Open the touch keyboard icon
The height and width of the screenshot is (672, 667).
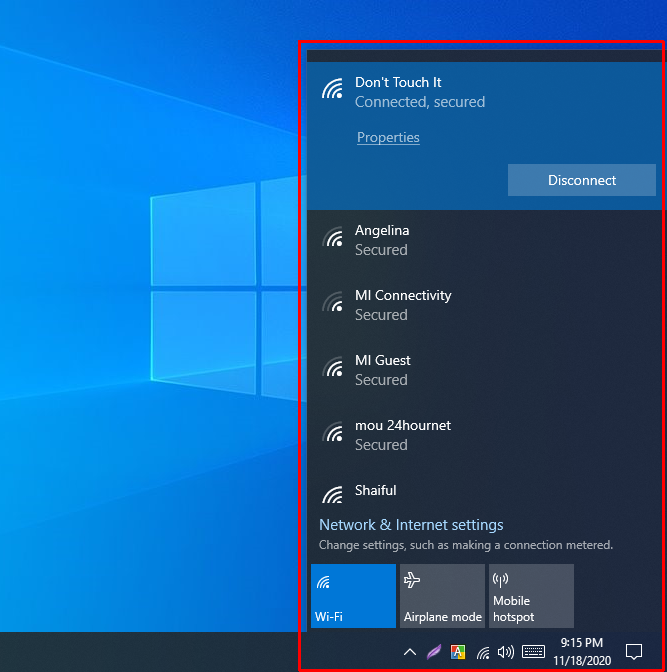(533, 652)
